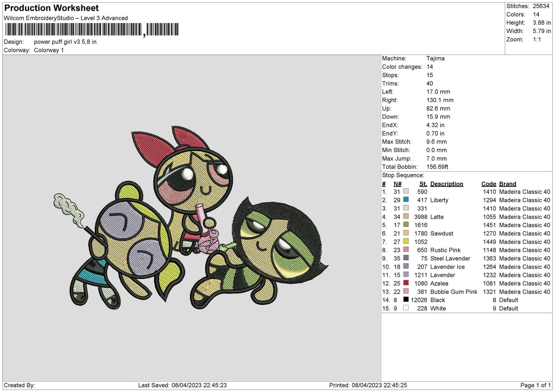Click the 'Created By:' footer label
555x392 pixels.
click(x=19, y=385)
